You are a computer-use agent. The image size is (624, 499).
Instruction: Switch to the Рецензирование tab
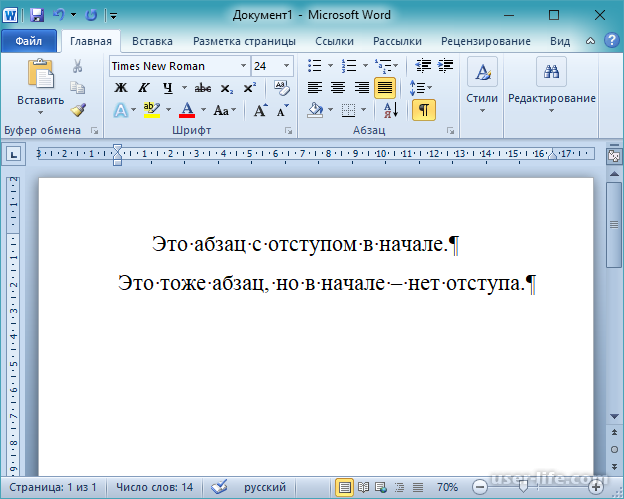tap(486, 41)
